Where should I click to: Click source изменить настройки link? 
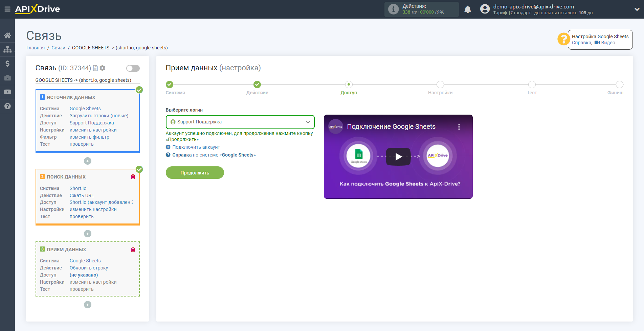click(x=93, y=130)
